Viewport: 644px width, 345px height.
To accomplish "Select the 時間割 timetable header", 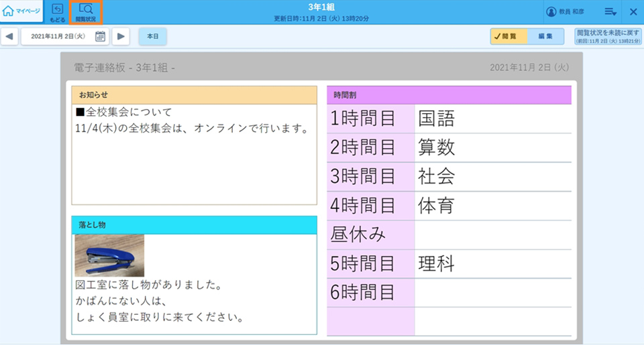I will click(449, 96).
